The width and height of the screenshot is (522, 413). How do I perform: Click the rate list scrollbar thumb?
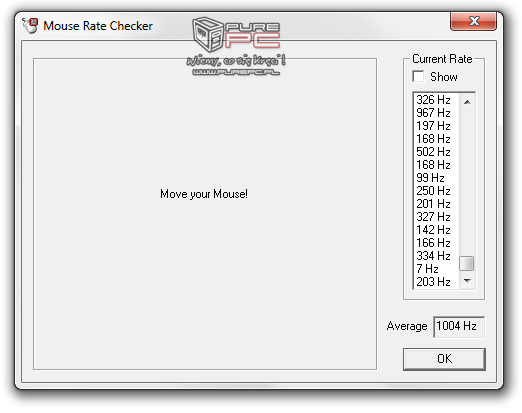click(467, 263)
